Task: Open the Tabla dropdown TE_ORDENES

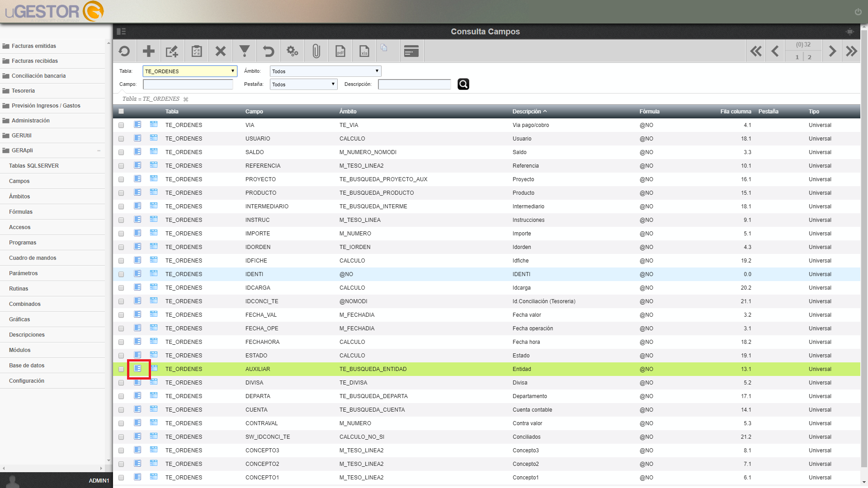Action: tap(190, 71)
